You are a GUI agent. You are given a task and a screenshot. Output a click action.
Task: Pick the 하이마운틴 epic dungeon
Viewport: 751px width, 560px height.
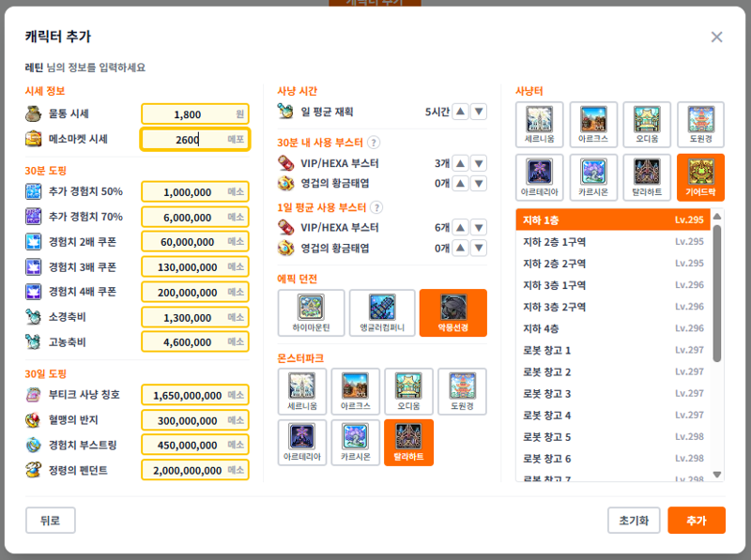[311, 313]
